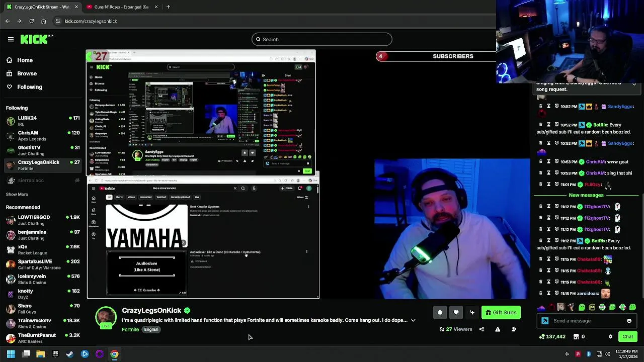
Task: Show the 27 Viewers list
Action: pyautogui.click(x=456, y=329)
